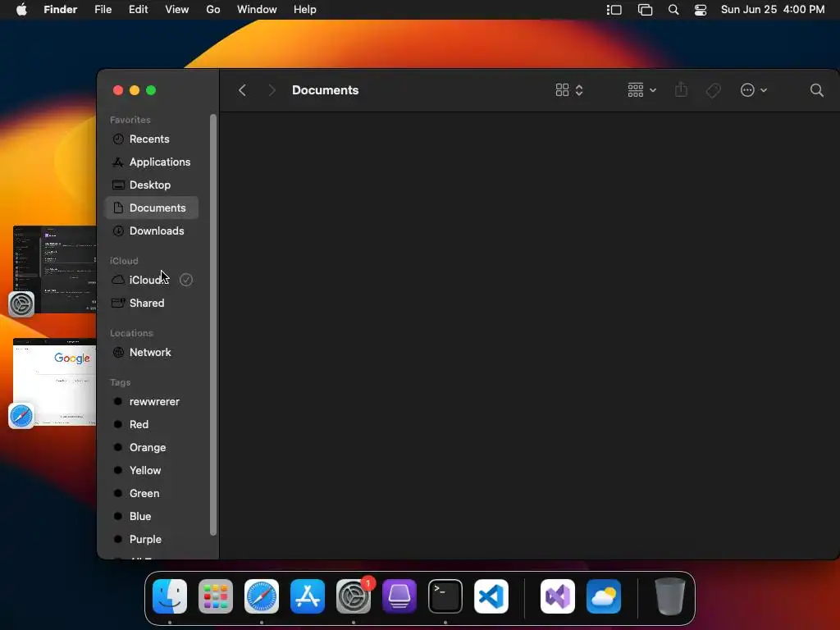This screenshot has height=630, width=840.
Task: Click the screen mirroring menu bar icon
Action: pos(645,10)
